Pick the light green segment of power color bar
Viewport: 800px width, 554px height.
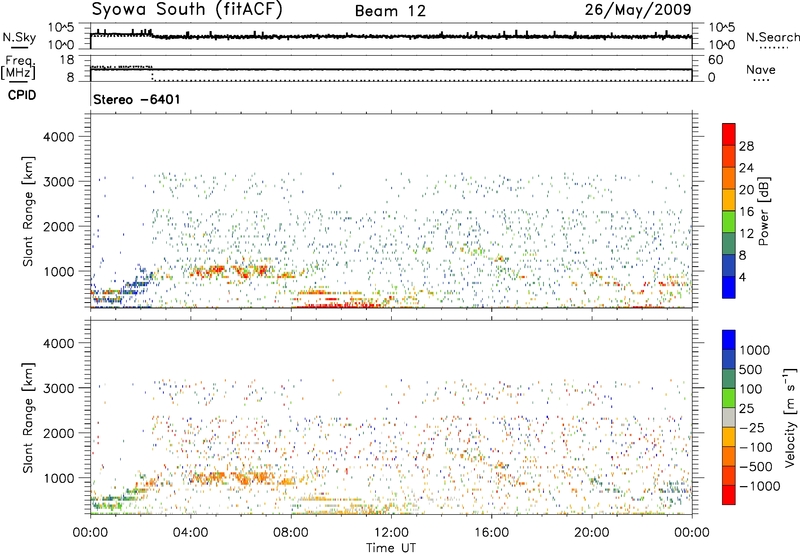pyautogui.click(x=729, y=222)
